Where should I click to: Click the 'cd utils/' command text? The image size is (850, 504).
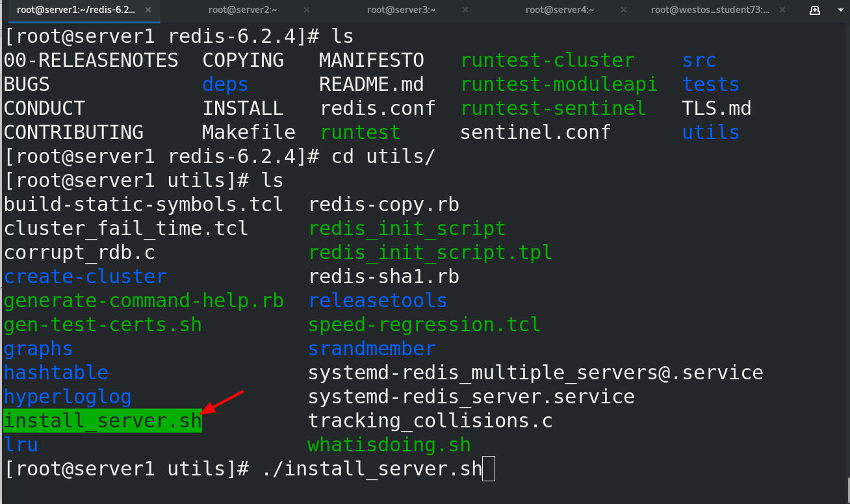(383, 157)
